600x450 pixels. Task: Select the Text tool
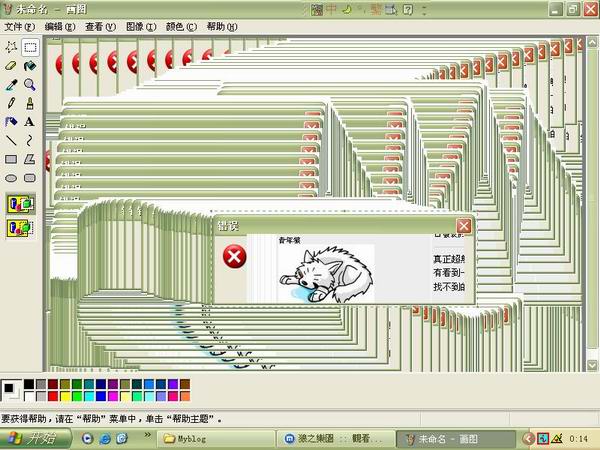pyautogui.click(x=30, y=122)
